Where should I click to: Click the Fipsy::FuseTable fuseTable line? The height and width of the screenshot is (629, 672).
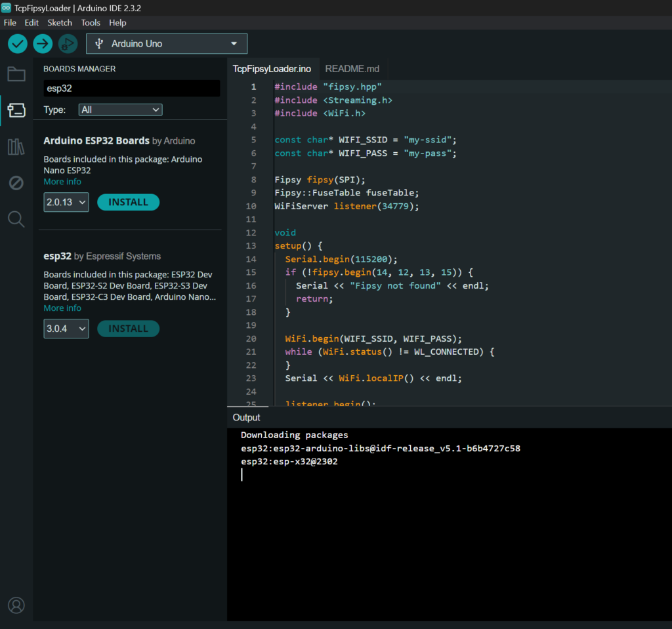click(346, 193)
